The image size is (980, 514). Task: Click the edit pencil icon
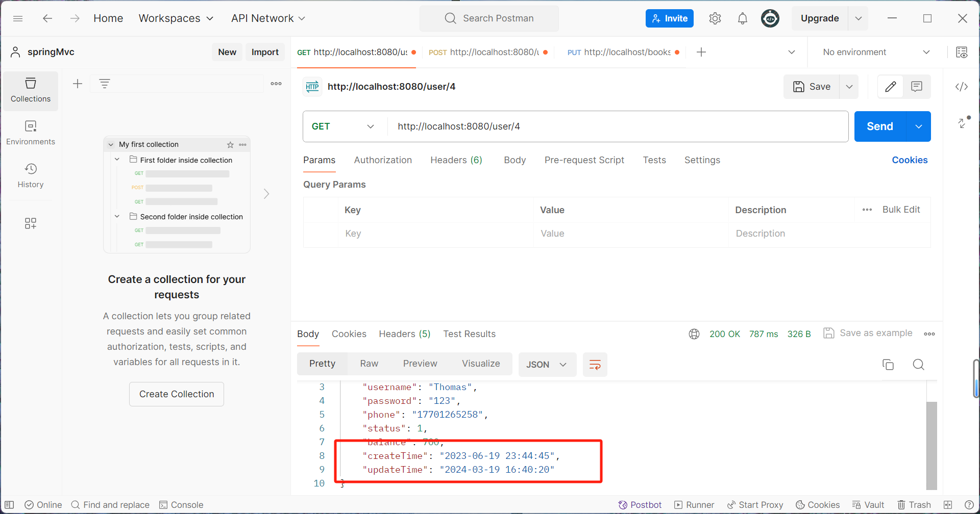click(x=891, y=87)
